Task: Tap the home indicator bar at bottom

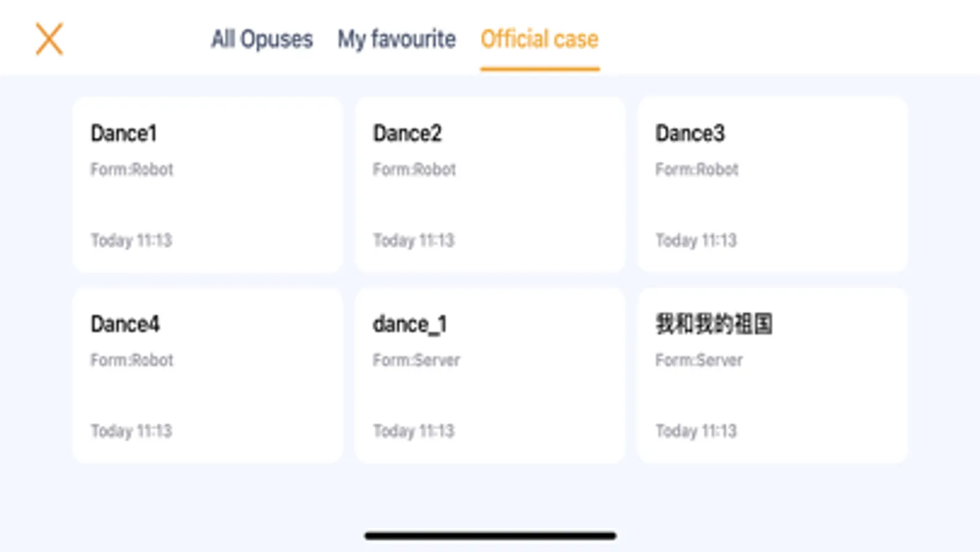Action: point(490,535)
